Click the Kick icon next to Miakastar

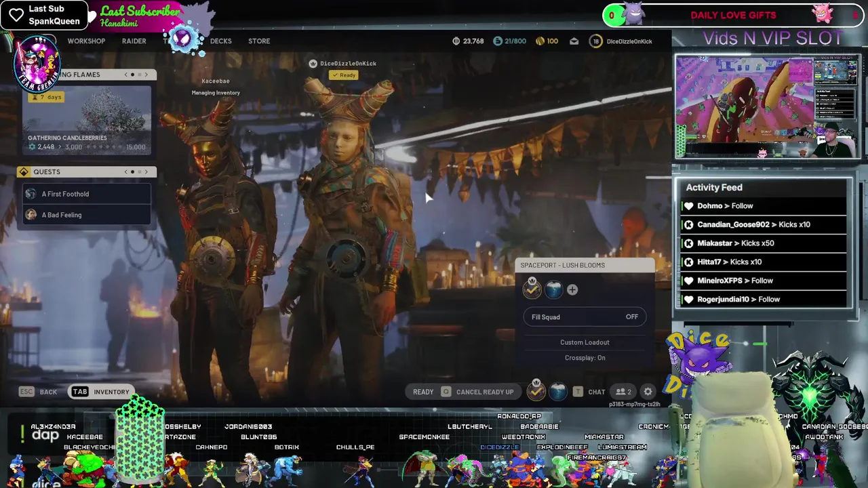click(689, 243)
